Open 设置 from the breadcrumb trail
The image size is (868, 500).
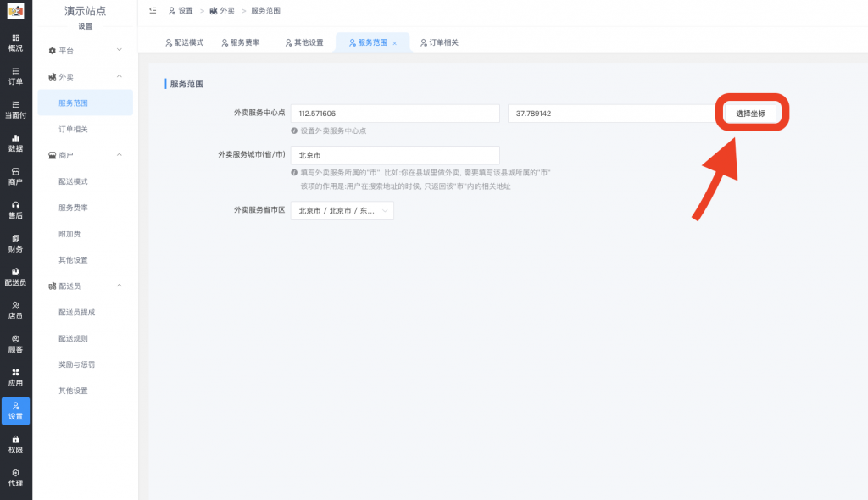point(183,11)
